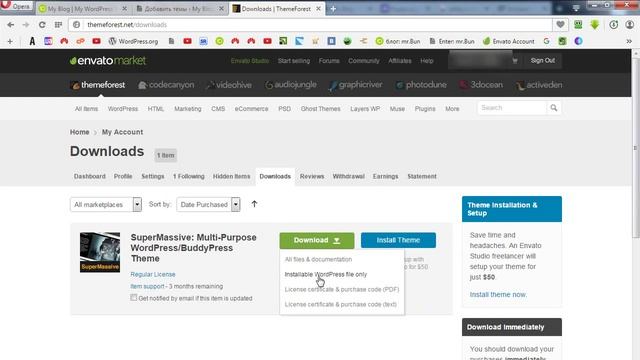Open the Settings account tab
The width and height of the screenshot is (640, 360).
point(153,177)
